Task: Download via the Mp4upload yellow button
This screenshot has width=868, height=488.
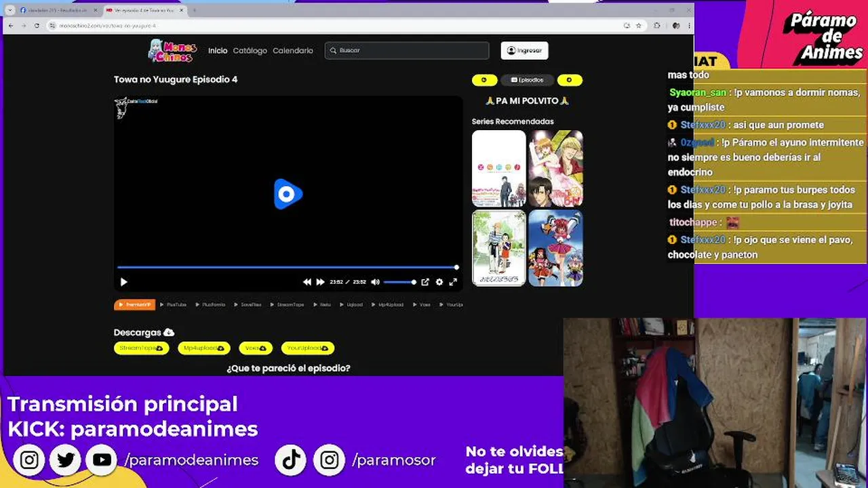Action: (204, 348)
